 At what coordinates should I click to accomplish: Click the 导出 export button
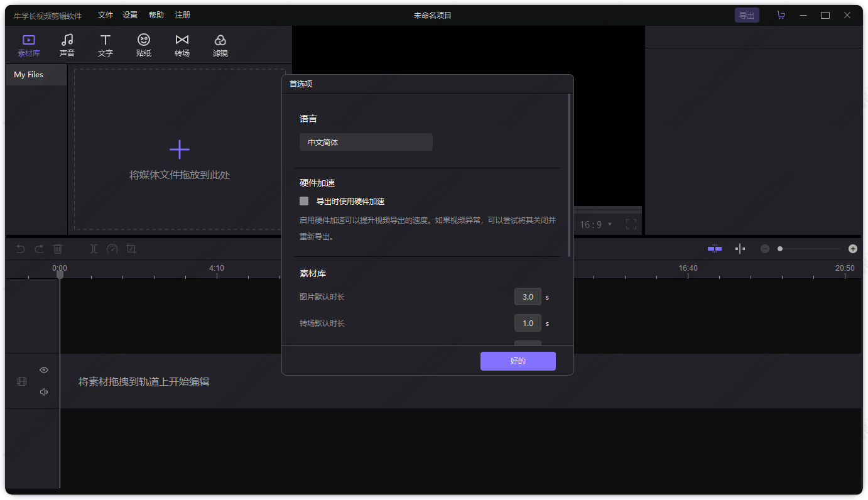tap(747, 15)
